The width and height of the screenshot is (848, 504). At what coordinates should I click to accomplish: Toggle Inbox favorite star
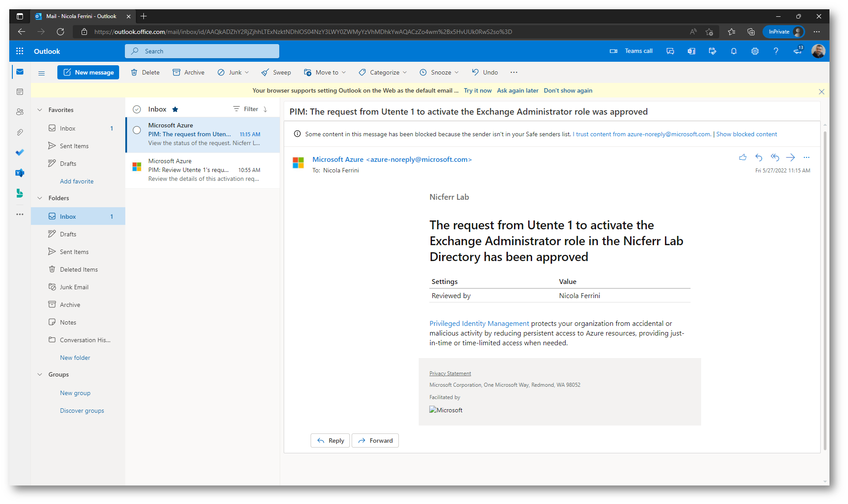tap(175, 109)
